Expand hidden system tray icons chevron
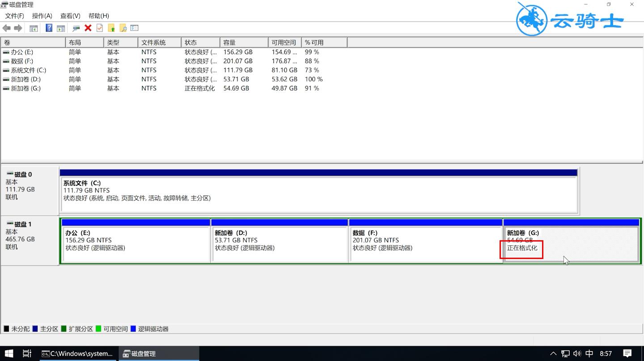Viewport: 644px width, 361px height. (553, 353)
